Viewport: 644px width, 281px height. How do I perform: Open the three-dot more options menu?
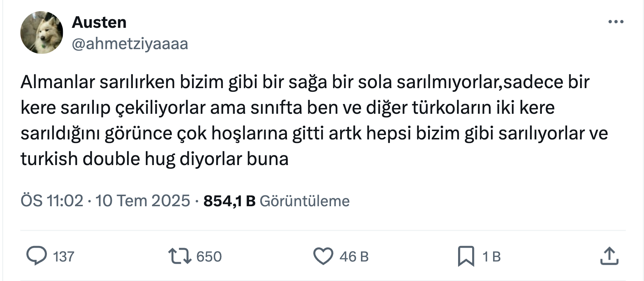coord(616,22)
